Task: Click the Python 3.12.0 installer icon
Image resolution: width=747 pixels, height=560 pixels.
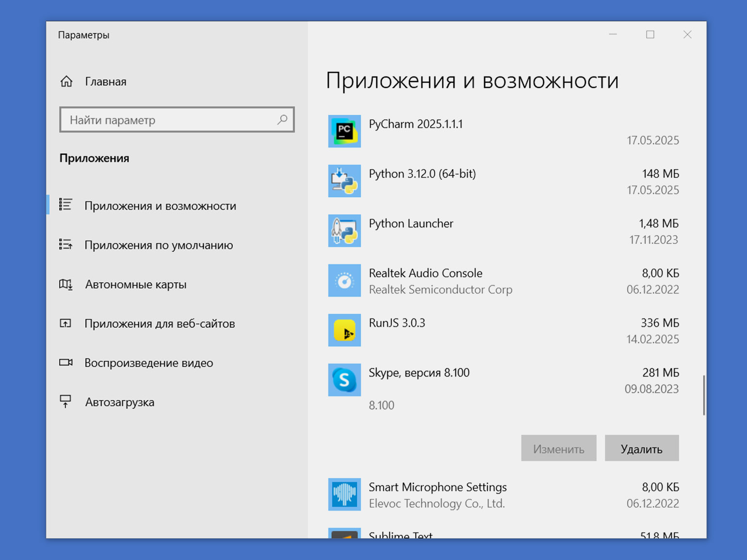Action: pos(344,181)
